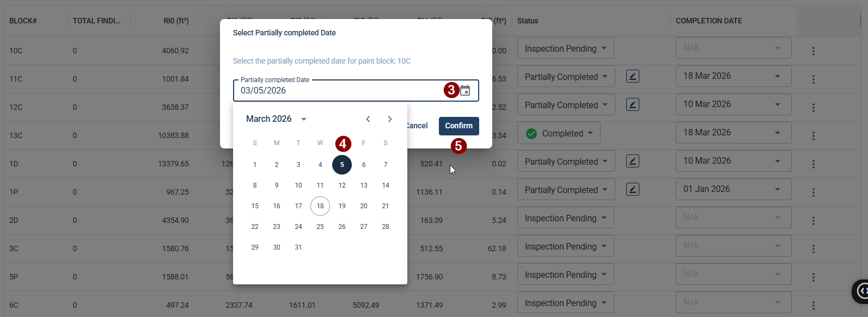
Task: Open three-dot menu for block 5P
Action: (x=813, y=277)
